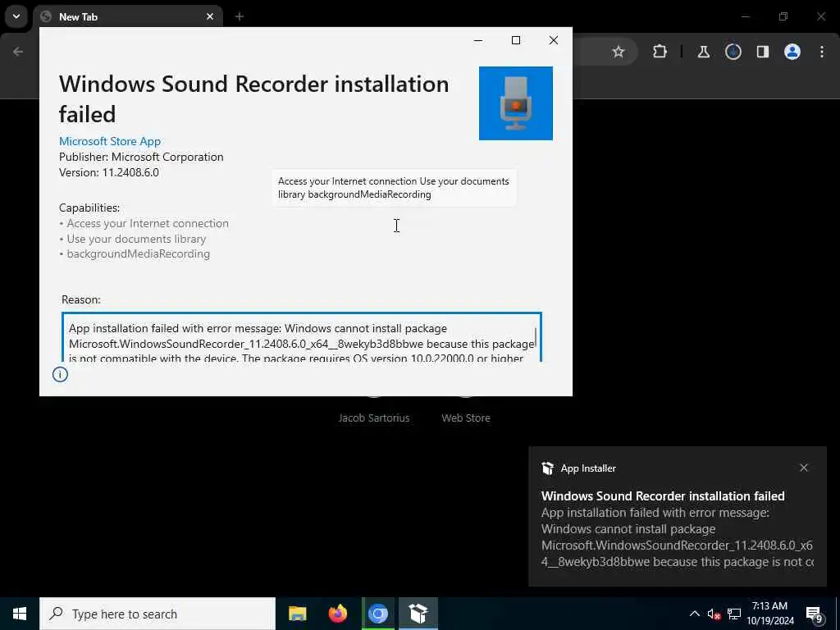This screenshot has height=630, width=840.
Task: Open App Installer from the taskbar
Action: click(x=418, y=614)
